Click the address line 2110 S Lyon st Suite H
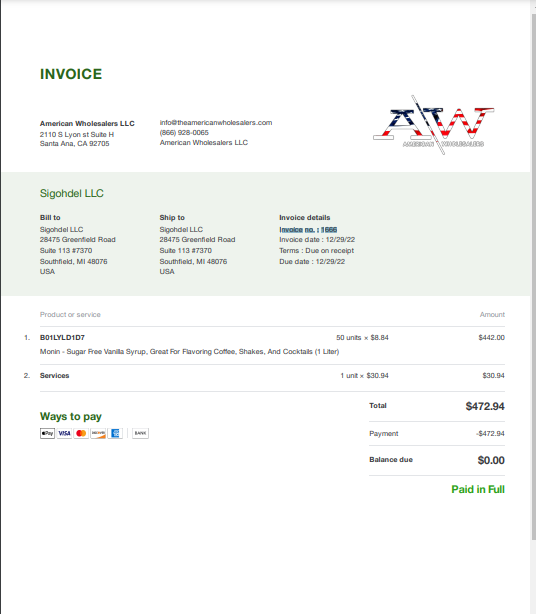536x614 pixels. (77, 134)
